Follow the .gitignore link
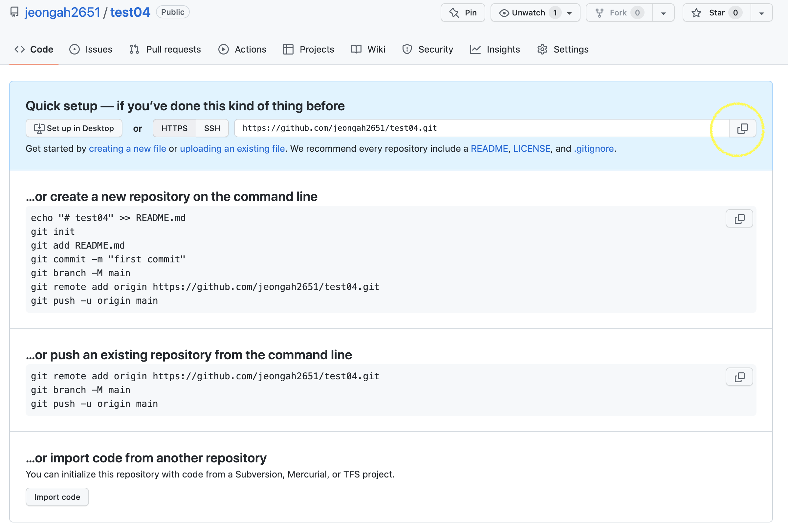Viewport: 788px width, 532px height. [x=594, y=148]
